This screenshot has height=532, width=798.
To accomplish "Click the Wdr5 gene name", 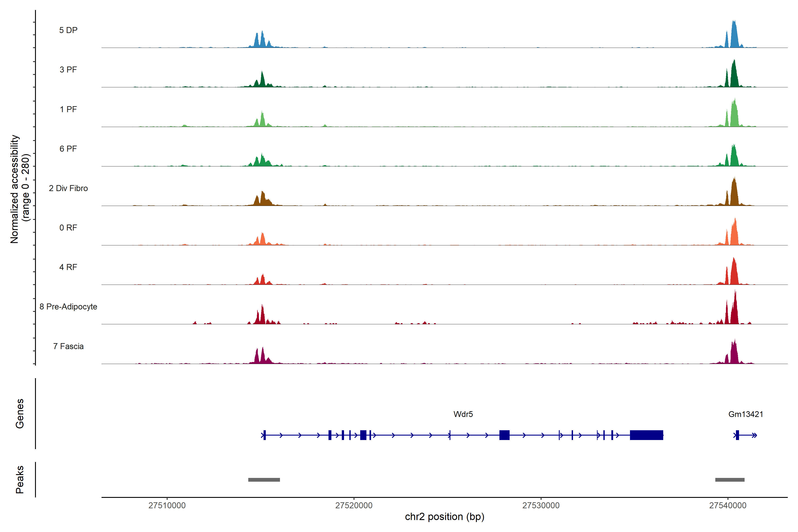I will coord(463,414).
